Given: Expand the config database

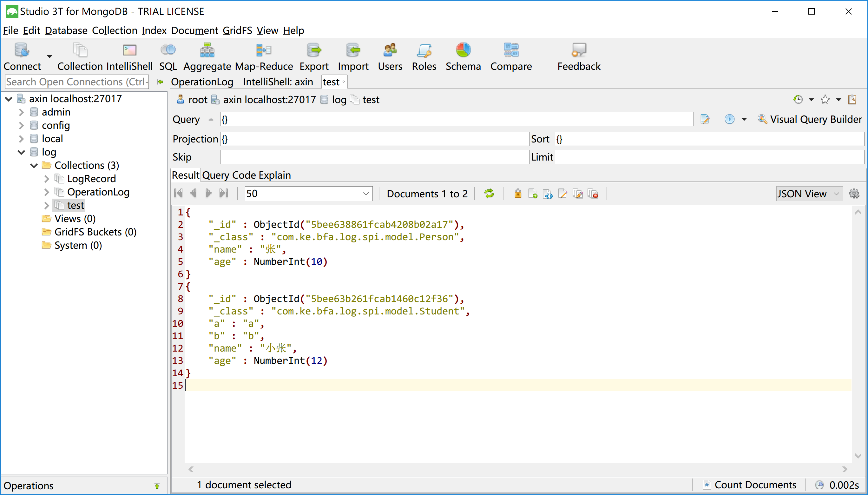Looking at the screenshot, I should pos(21,125).
